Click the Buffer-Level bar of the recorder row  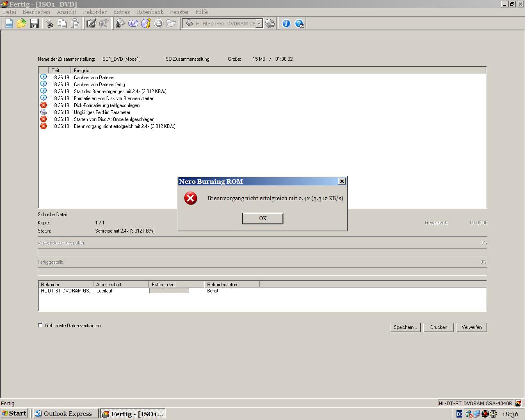(169, 291)
